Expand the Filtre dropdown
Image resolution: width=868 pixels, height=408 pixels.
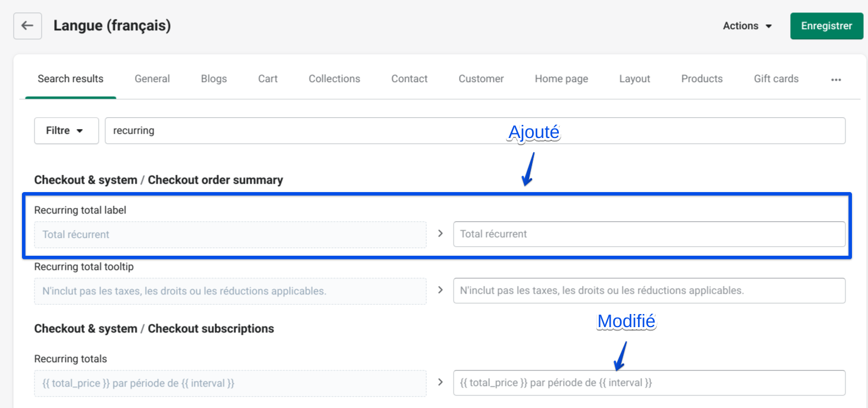[66, 131]
